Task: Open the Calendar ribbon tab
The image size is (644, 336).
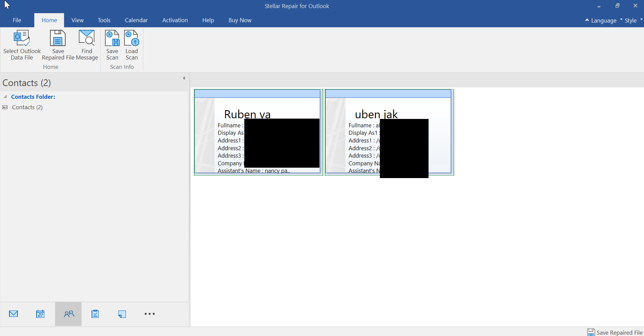Action: click(136, 20)
